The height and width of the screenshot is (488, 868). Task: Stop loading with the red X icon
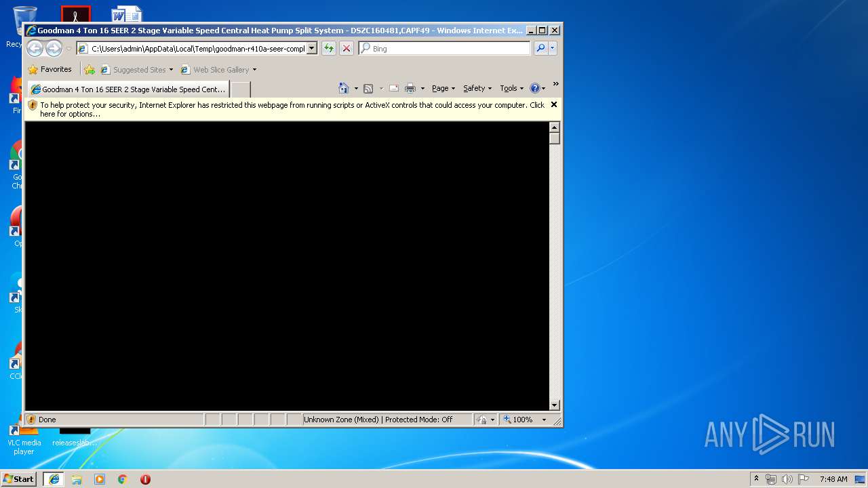pyautogui.click(x=347, y=48)
